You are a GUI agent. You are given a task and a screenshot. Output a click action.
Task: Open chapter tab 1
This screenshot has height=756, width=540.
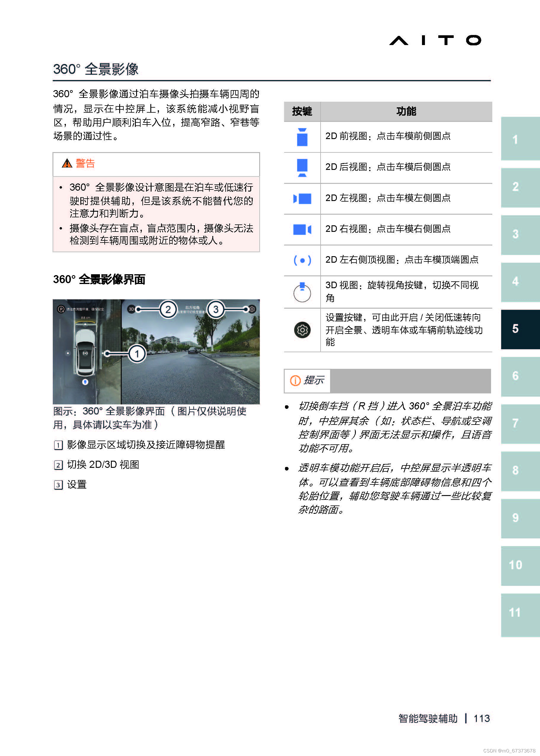pos(520,139)
